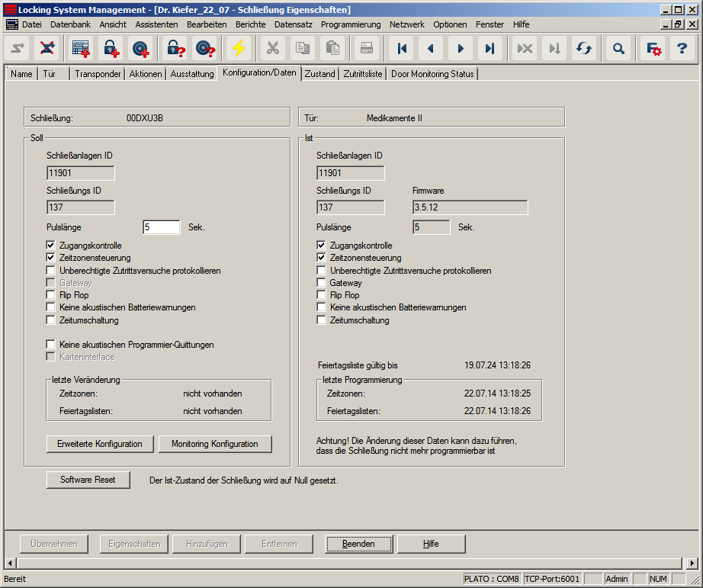The height and width of the screenshot is (588, 703).
Task: Click the add new lock icon
Action: tap(111, 48)
